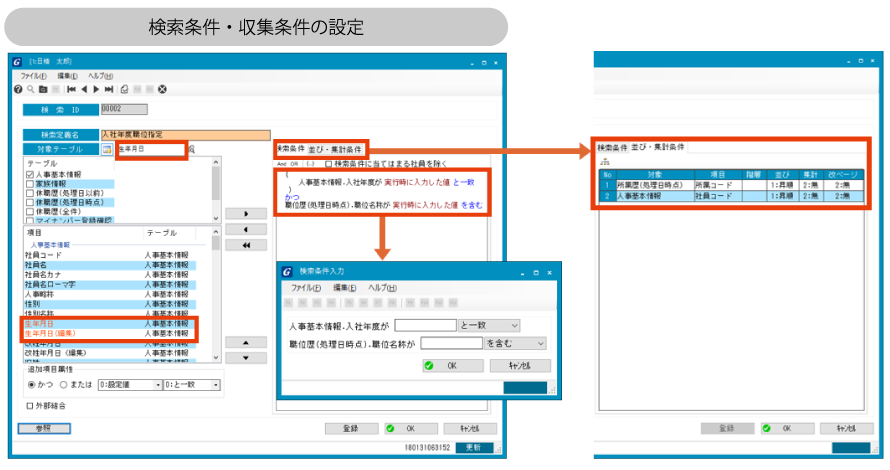Click キャンセル button in main window
The image size is (890, 470).
(471, 429)
